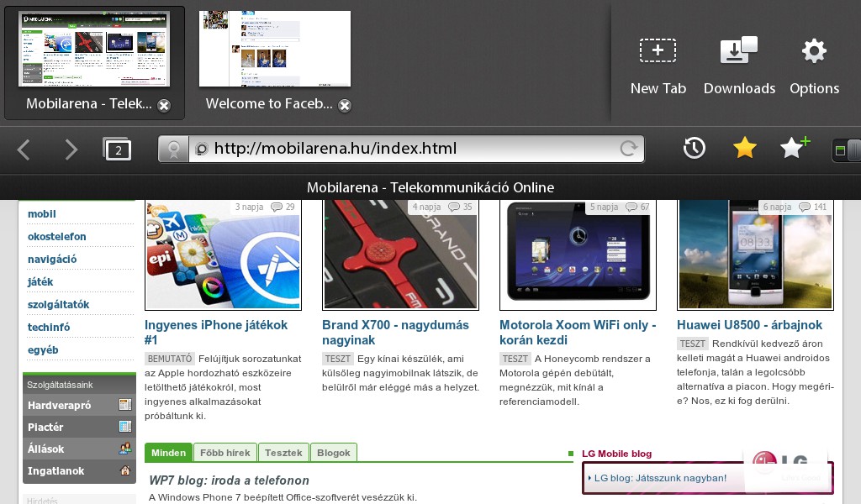This screenshot has height=504, width=861.
Task: Select the Tesztek tab
Action: click(283, 453)
